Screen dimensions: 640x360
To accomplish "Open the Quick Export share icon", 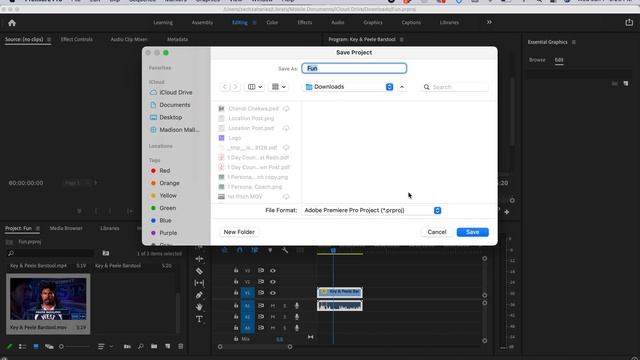I will click(629, 22).
